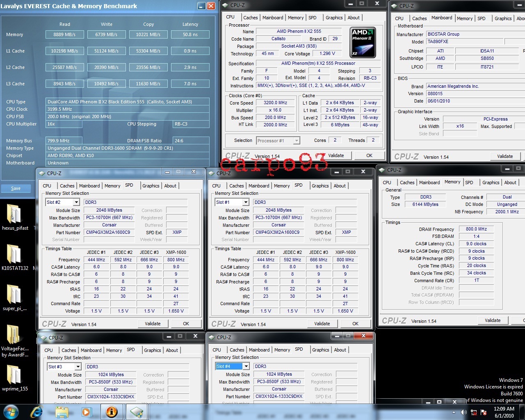Open the network tray icon

click(x=474, y=412)
